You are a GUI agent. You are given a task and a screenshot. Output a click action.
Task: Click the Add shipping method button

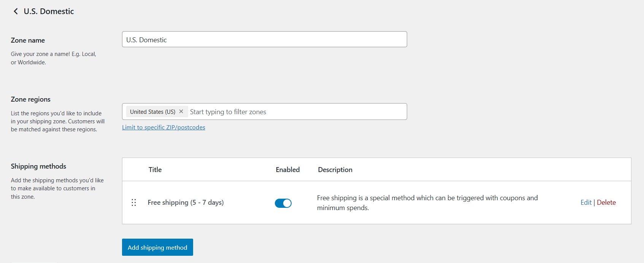pos(157,247)
